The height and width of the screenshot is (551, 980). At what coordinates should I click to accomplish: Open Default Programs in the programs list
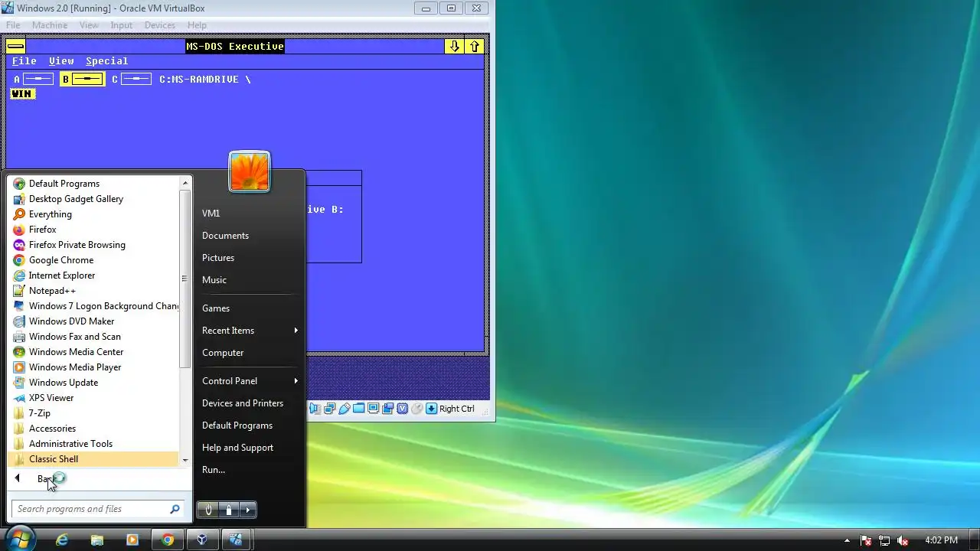[x=94, y=184]
